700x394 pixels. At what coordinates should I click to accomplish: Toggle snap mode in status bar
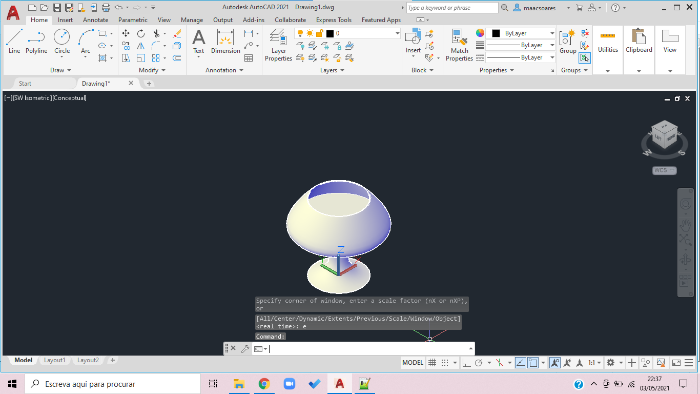tap(445, 363)
